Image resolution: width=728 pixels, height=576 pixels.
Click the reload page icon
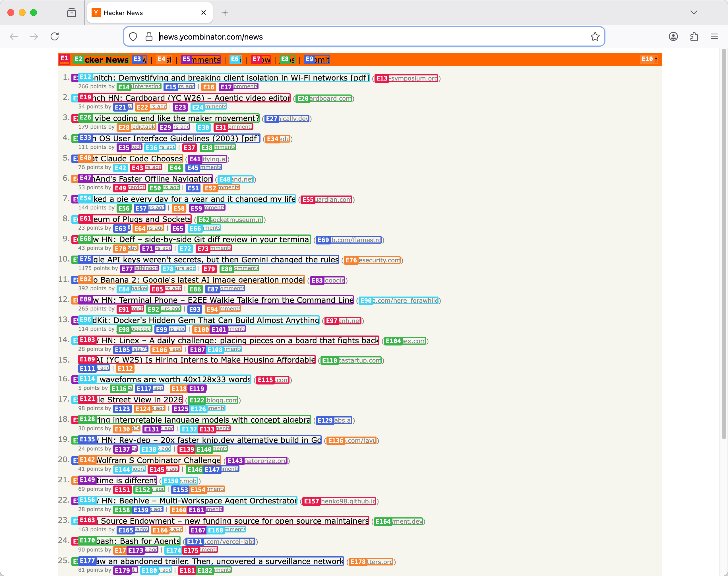[x=55, y=36]
